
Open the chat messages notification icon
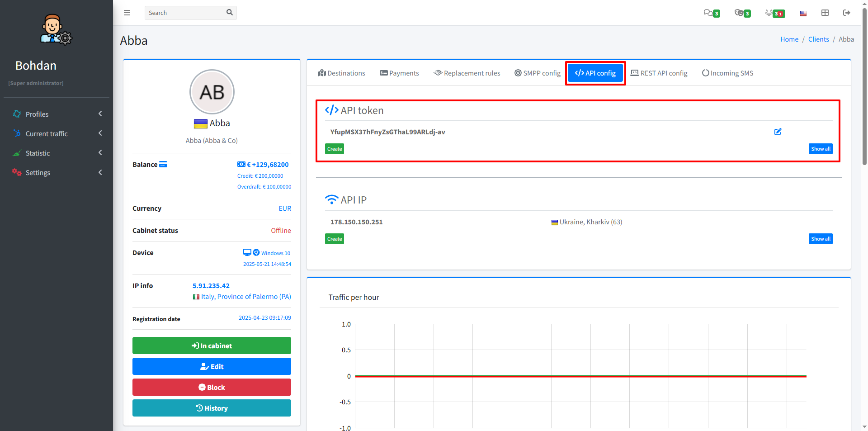tap(708, 13)
